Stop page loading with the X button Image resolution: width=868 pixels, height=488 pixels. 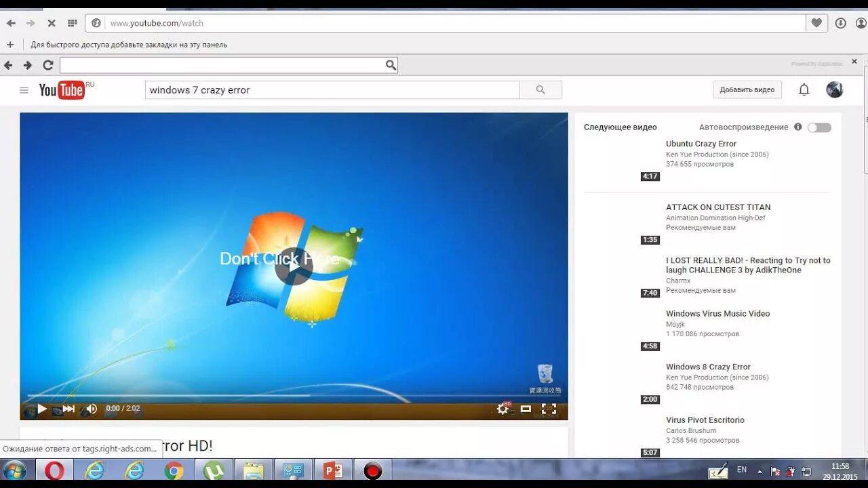pos(51,23)
